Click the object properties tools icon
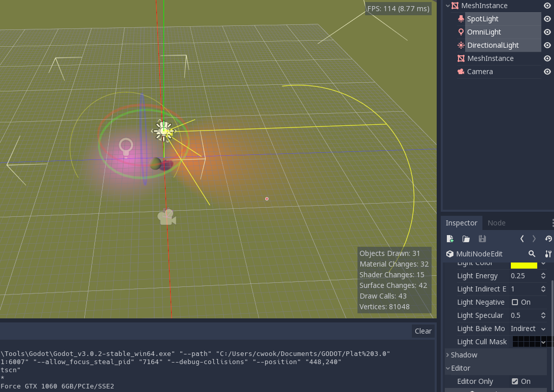This screenshot has height=392, width=554. pyautogui.click(x=548, y=253)
